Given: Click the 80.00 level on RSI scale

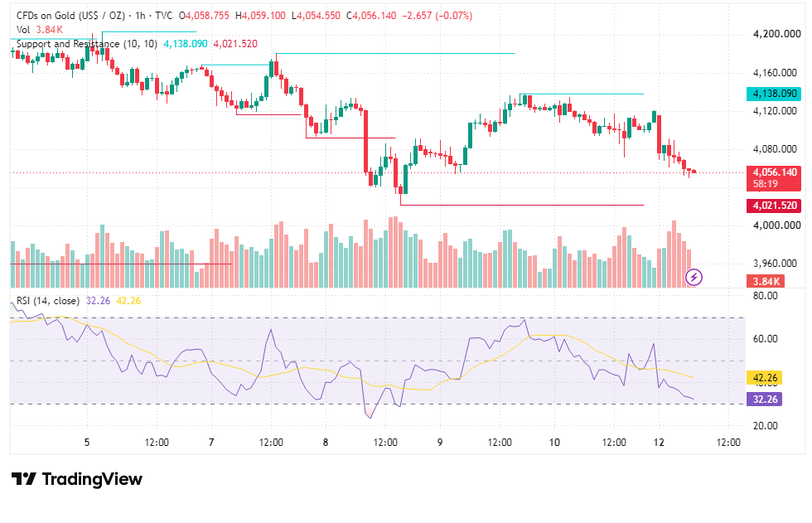Looking at the screenshot, I should pos(765,296).
